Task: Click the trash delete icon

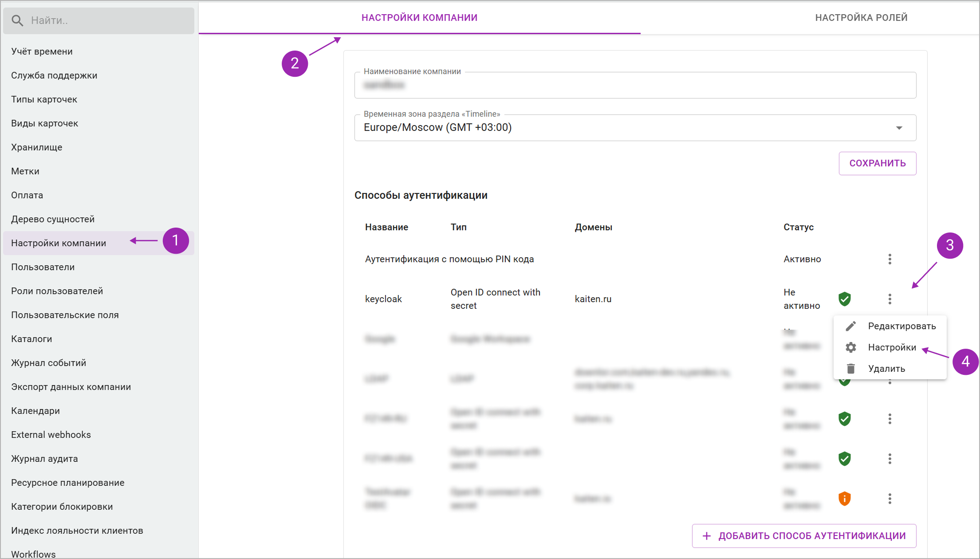Action: (x=850, y=369)
